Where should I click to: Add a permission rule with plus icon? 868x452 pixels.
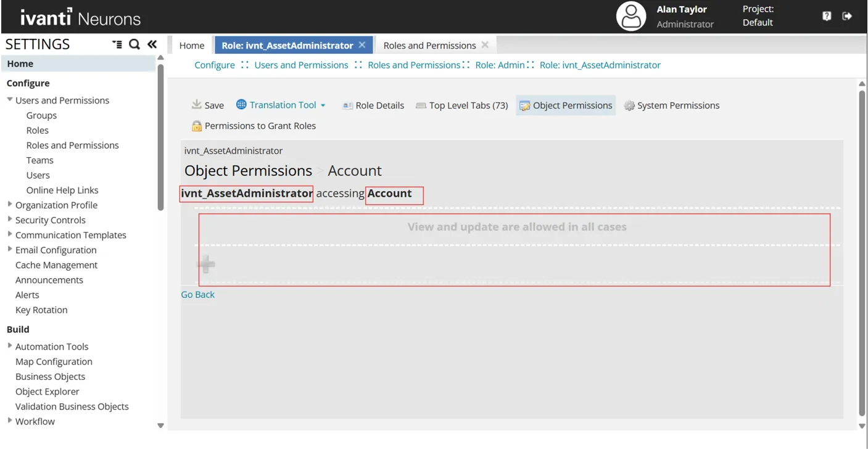pyautogui.click(x=206, y=265)
